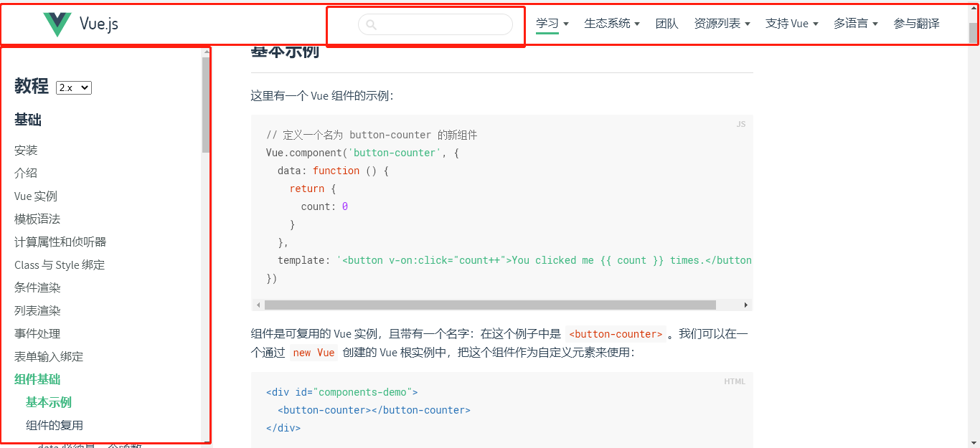Image resolution: width=980 pixels, height=448 pixels.
Task: Click the inline new Vue code
Action: [314, 353]
